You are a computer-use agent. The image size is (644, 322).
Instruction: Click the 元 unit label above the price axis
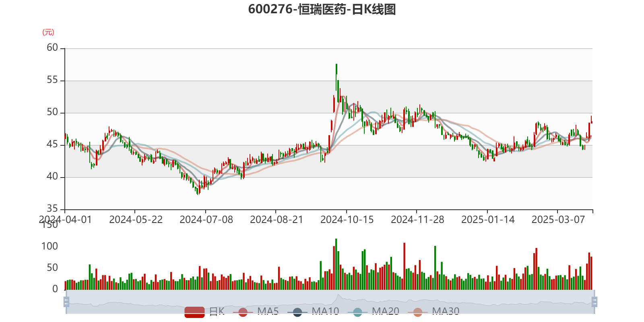click(48, 32)
